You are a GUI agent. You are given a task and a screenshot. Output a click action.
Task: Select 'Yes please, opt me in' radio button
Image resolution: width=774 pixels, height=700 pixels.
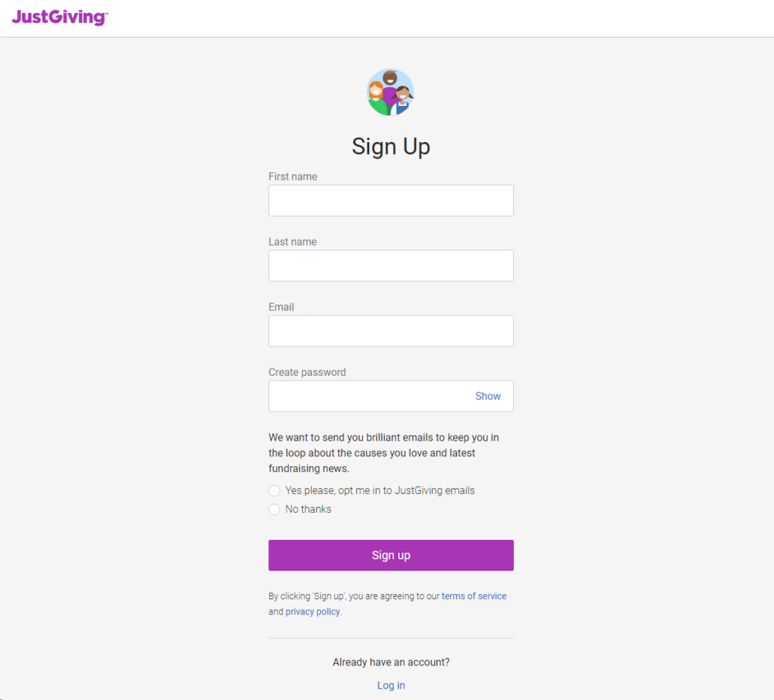point(274,490)
